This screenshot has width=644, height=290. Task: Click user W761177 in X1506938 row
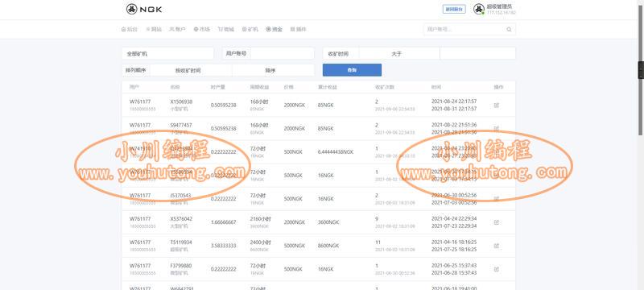(x=140, y=101)
